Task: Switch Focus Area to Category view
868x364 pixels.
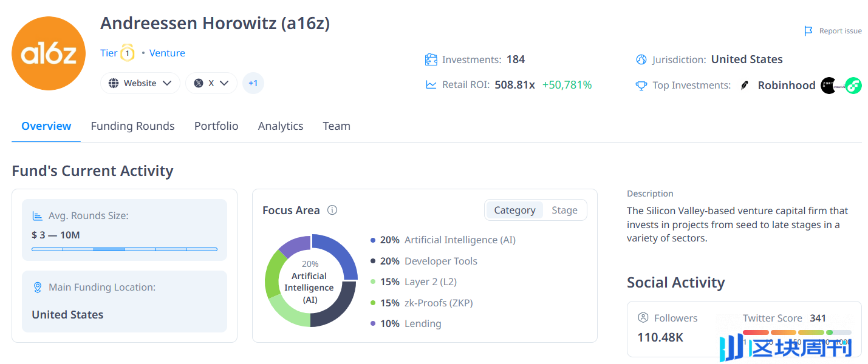Action: point(514,210)
